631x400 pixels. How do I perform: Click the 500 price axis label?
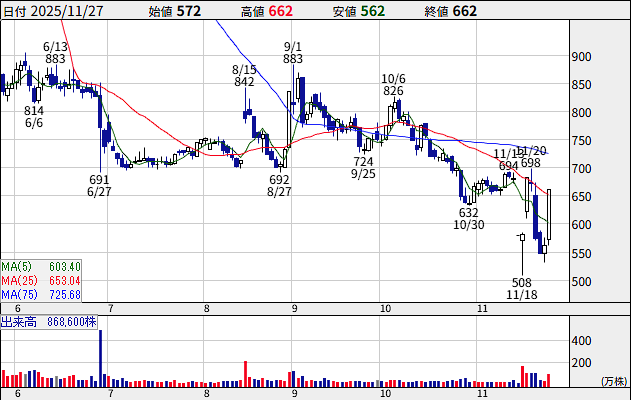(x=582, y=281)
